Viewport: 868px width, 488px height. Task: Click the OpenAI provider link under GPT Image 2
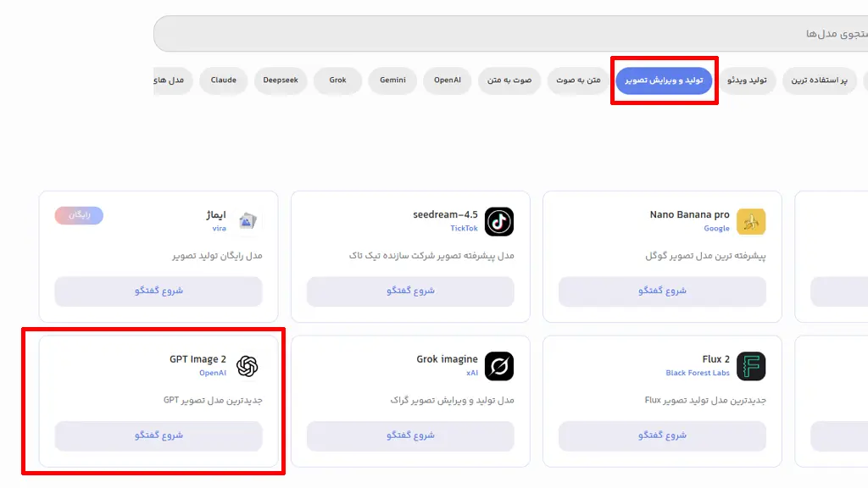point(213,373)
